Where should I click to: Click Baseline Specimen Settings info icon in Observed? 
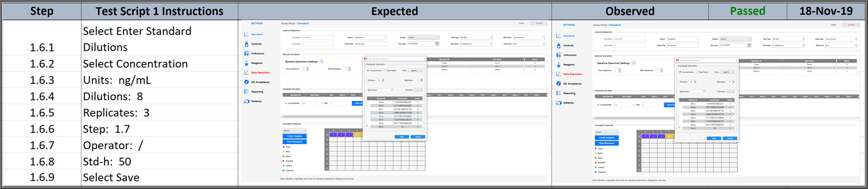[x=634, y=63]
